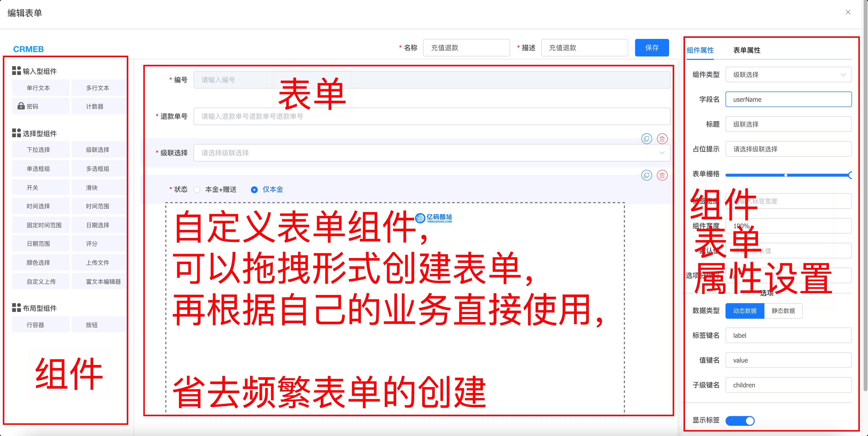The width and height of the screenshot is (868, 436).
Task: Choose 动态数据 data type
Action: coord(745,310)
